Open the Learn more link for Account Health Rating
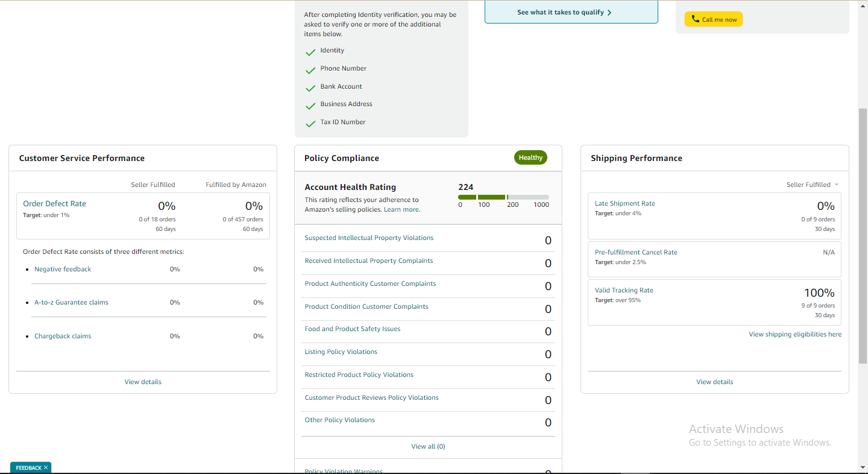The image size is (868, 474). pos(401,209)
